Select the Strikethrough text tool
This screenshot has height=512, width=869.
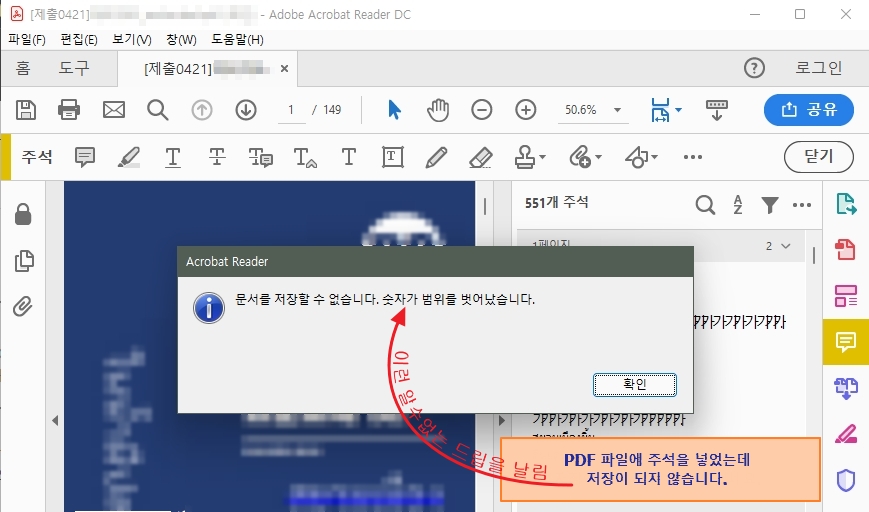(217, 157)
